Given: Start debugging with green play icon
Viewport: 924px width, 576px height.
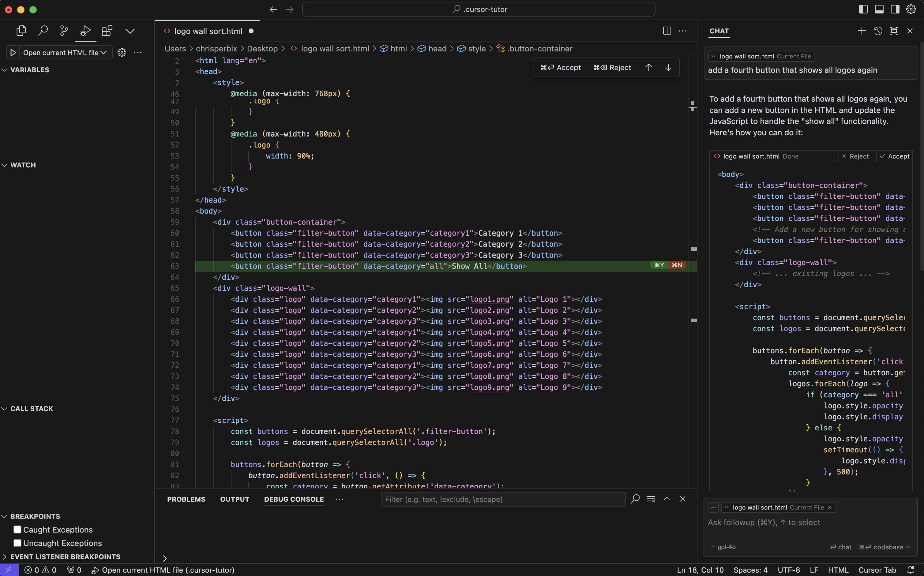Looking at the screenshot, I should click(13, 53).
